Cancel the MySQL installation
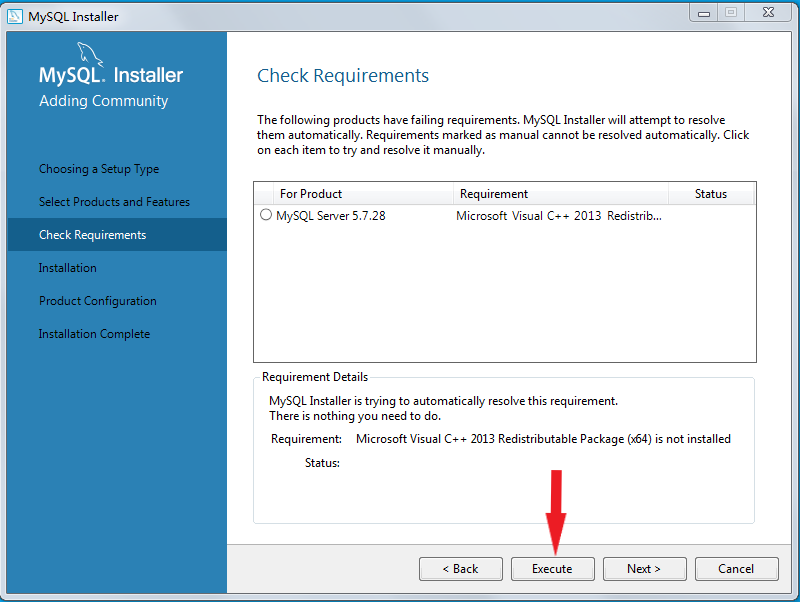This screenshot has width=800, height=602. [x=736, y=569]
